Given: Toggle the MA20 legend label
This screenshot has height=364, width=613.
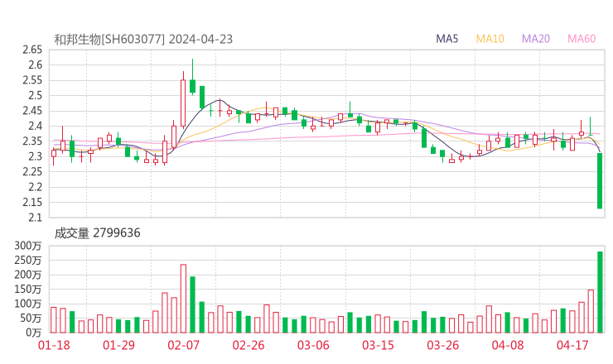Looking at the screenshot, I should [x=535, y=39].
